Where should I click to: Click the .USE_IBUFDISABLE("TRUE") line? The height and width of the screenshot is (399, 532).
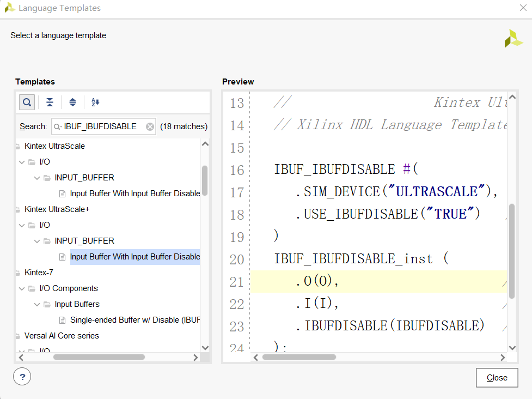(388, 214)
